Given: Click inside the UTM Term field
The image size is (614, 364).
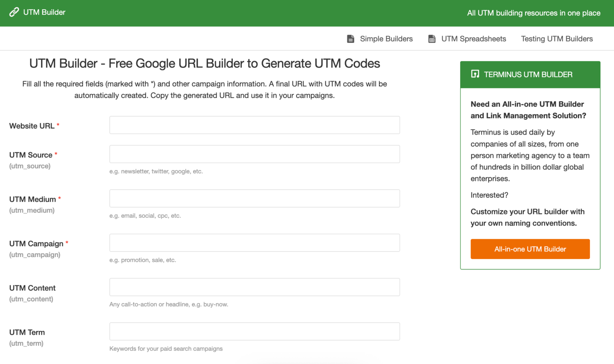Looking at the screenshot, I should point(254,332).
